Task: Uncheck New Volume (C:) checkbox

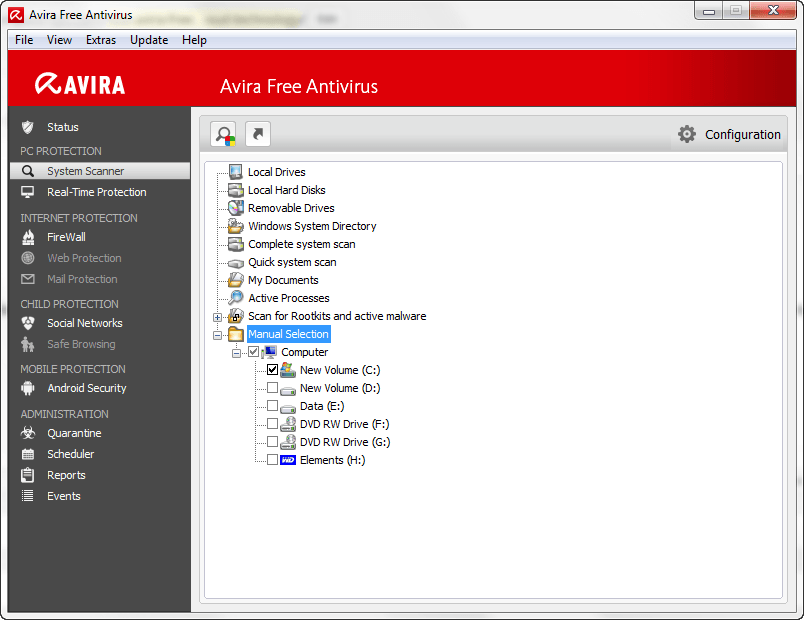Action: point(272,369)
